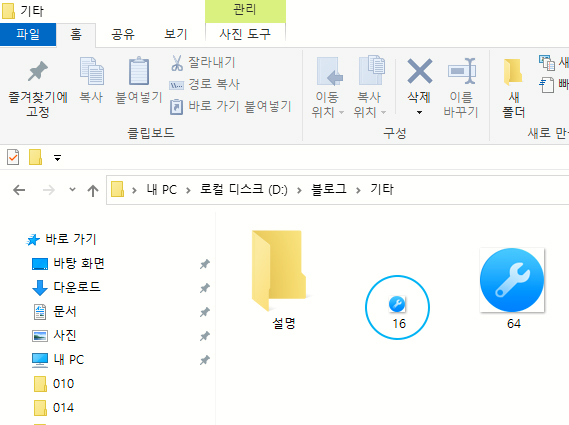Select the 설명 folder
Screen dimensions: 569x425
click(x=283, y=280)
